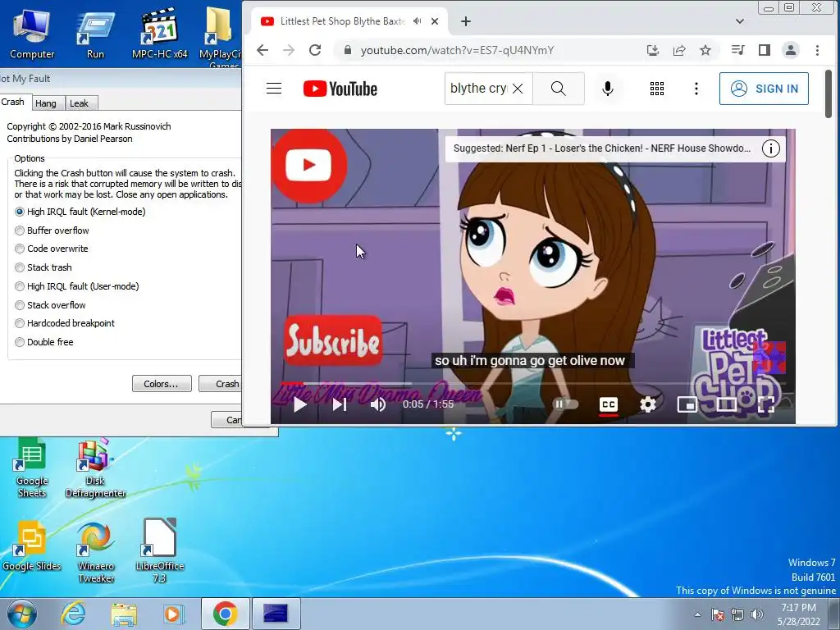Launch Internet Explorer from taskbar

[x=73, y=614]
